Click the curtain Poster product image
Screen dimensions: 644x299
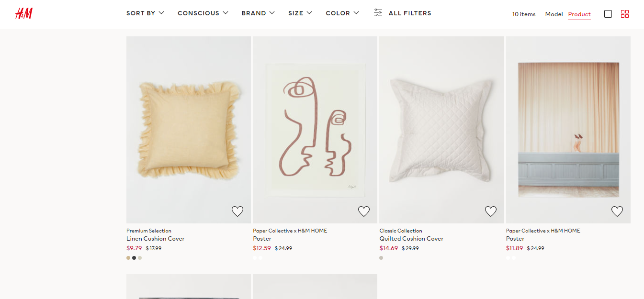[x=568, y=129]
